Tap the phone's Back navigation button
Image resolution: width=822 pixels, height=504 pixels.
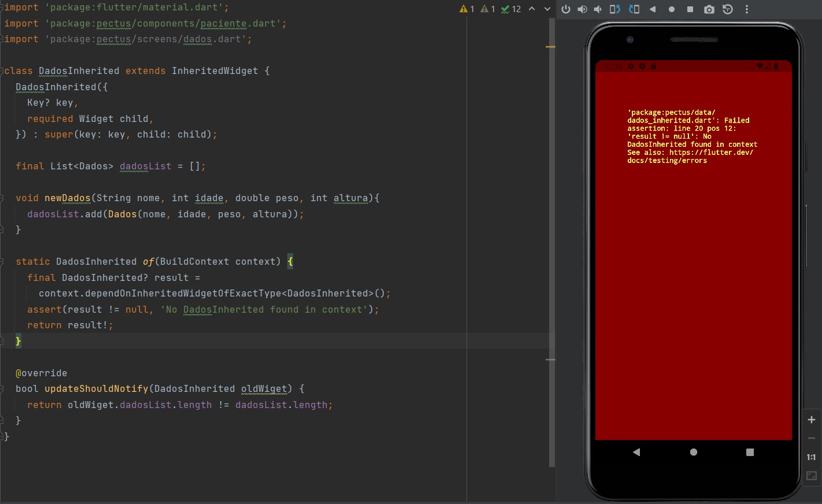(636, 452)
